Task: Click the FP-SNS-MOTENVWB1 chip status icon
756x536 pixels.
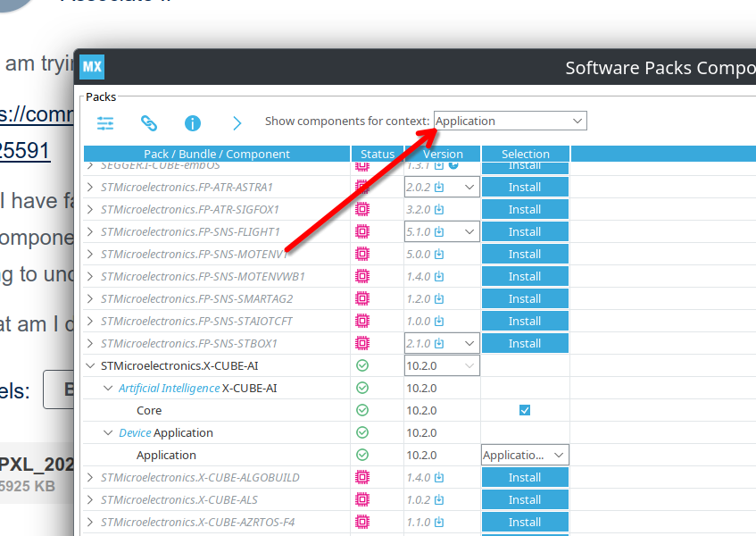Action: [x=362, y=276]
